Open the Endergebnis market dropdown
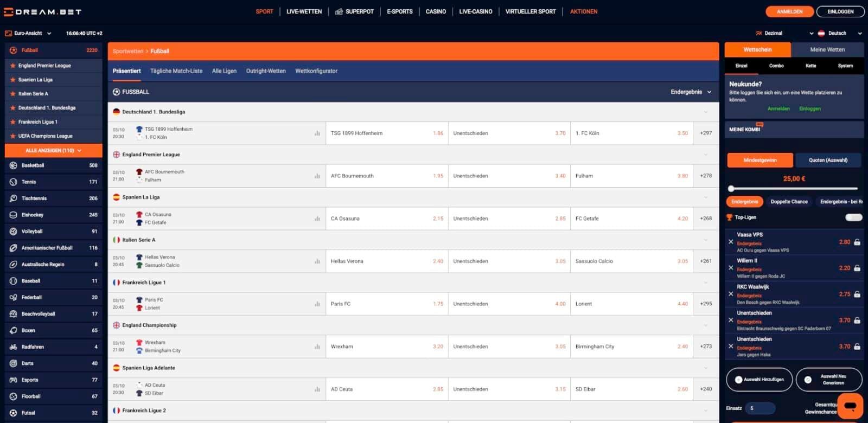 pyautogui.click(x=691, y=92)
